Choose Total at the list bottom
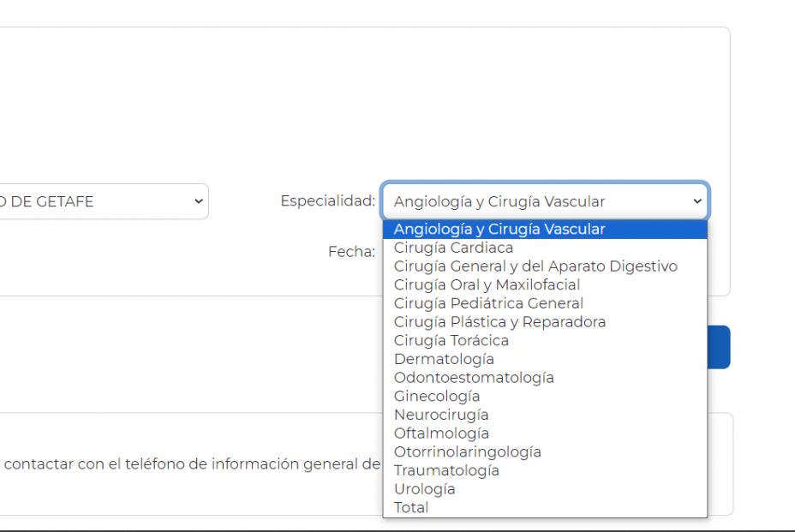The height and width of the screenshot is (532, 795). click(x=411, y=508)
